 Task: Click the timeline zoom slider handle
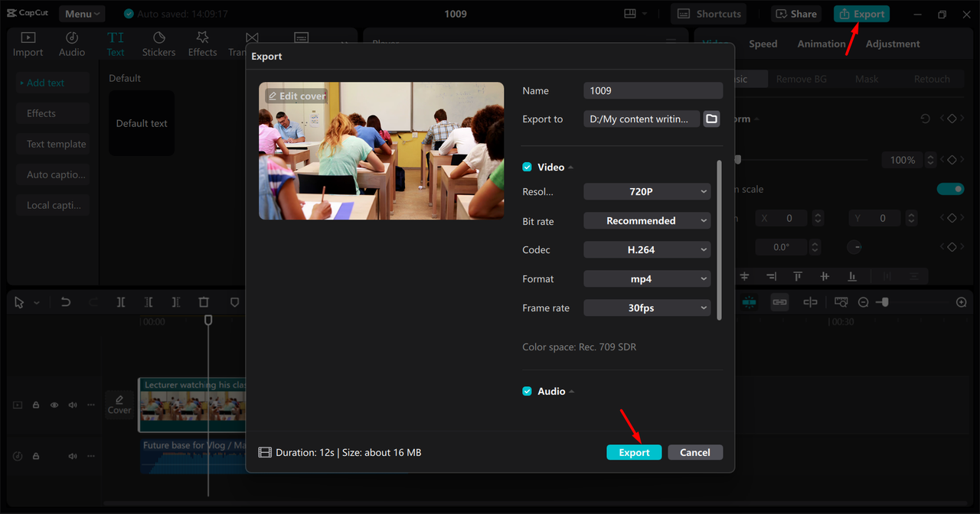click(x=884, y=302)
